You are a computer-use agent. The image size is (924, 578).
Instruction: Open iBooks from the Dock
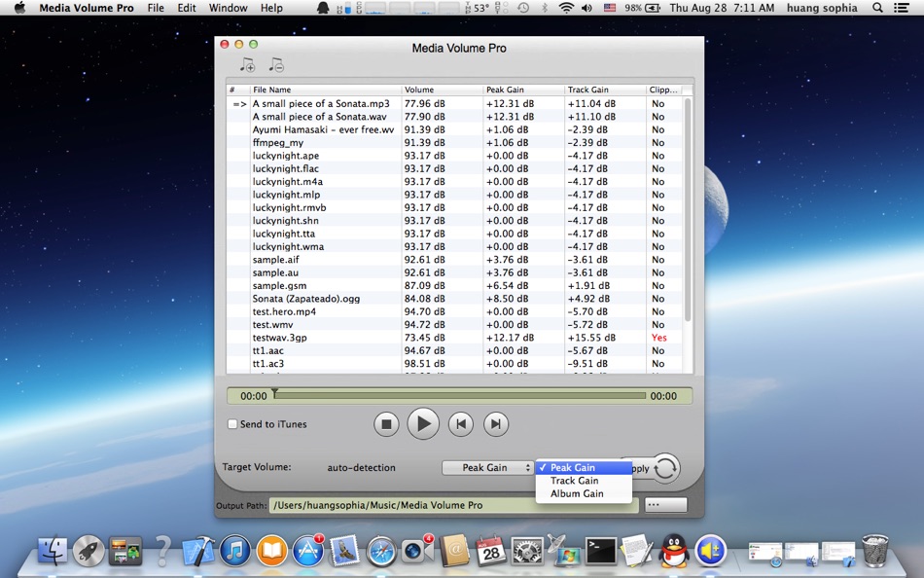coord(271,551)
